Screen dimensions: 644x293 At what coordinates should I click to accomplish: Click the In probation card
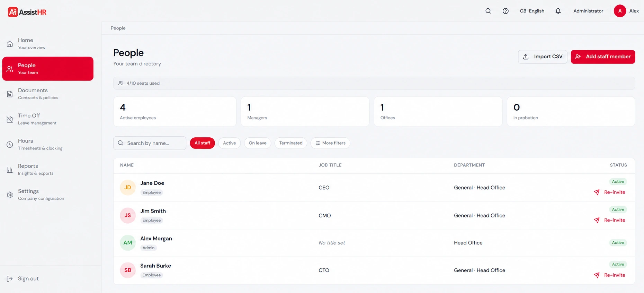571,112
